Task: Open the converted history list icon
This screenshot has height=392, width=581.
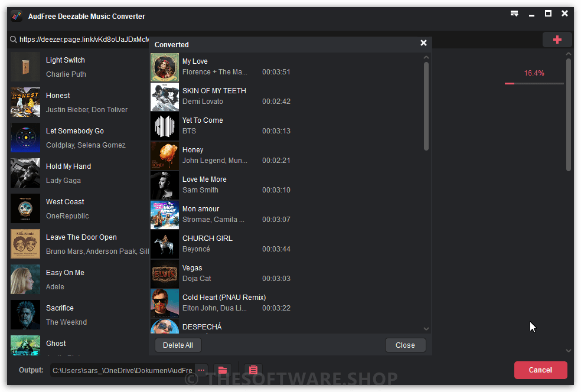Action: point(253,370)
